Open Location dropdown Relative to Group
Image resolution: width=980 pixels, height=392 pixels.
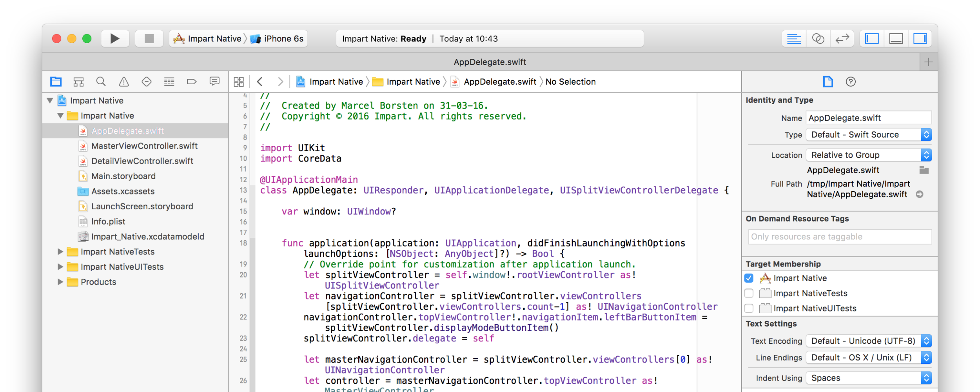click(869, 155)
